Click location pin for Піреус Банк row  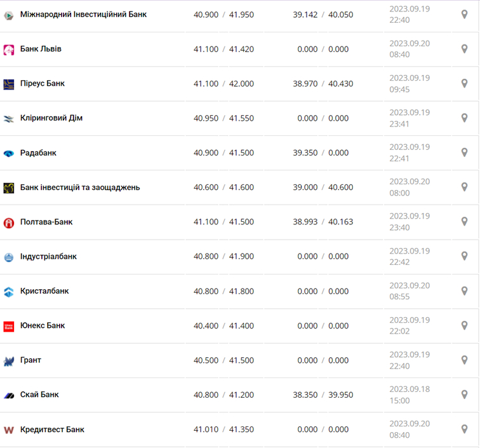coord(464,83)
